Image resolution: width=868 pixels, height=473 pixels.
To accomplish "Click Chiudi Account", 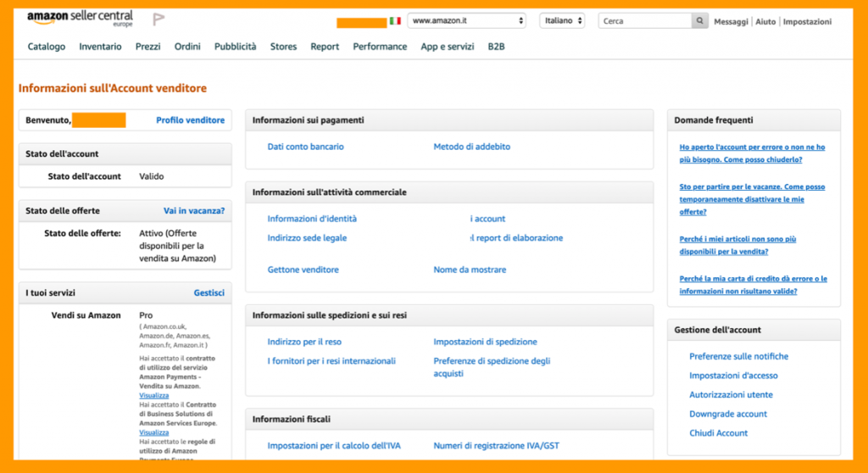I will point(719,433).
